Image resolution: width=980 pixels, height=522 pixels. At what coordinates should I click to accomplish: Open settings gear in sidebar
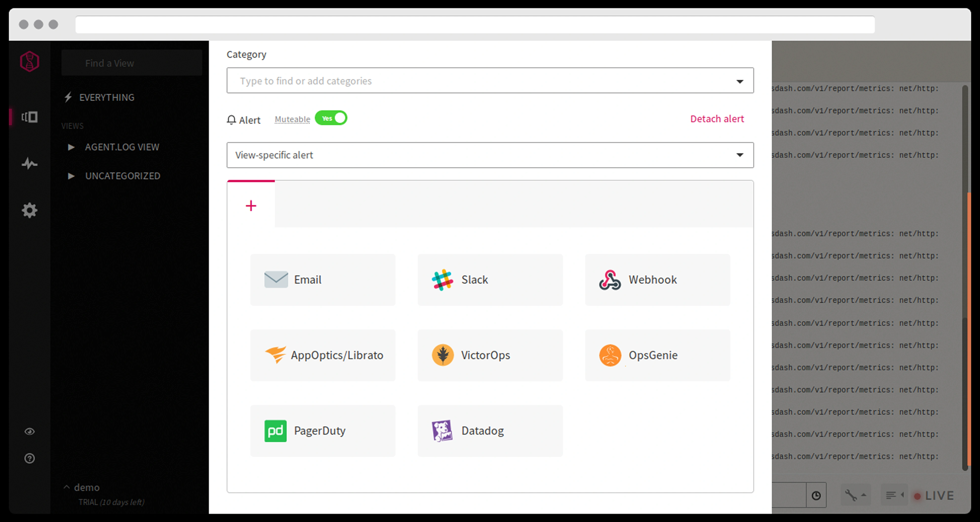point(29,210)
